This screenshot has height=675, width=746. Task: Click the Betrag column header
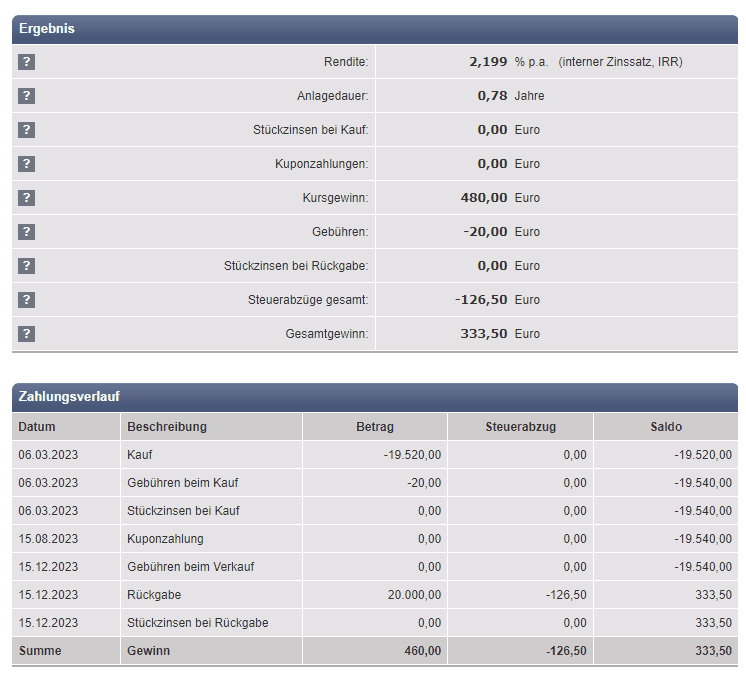375,427
